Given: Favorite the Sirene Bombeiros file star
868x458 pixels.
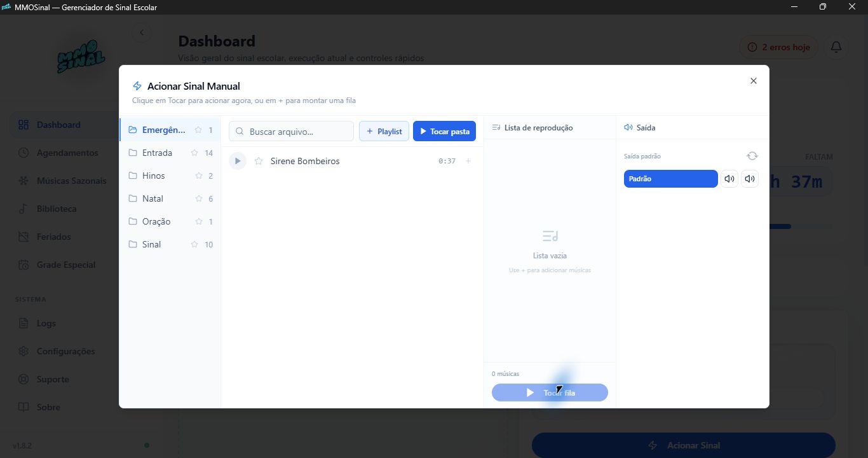Looking at the screenshot, I should tap(259, 161).
